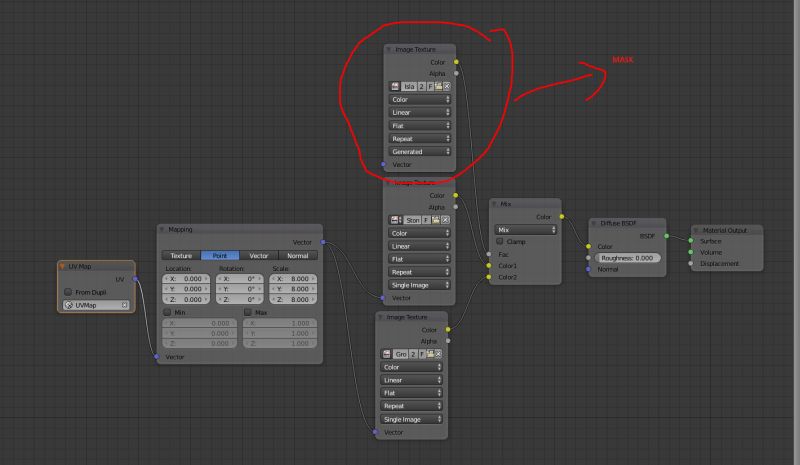Click Scale Z 8.000 field
The image size is (800, 465).
click(x=293, y=300)
